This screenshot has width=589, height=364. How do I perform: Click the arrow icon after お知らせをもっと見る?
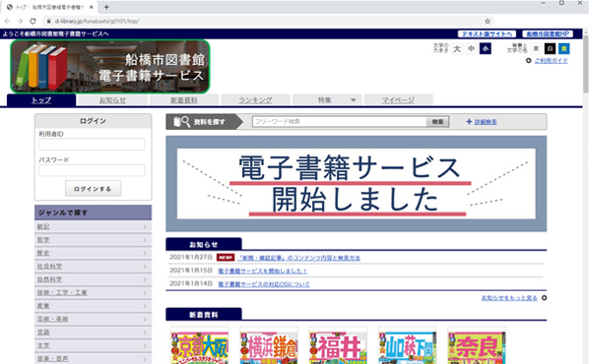coord(544,298)
